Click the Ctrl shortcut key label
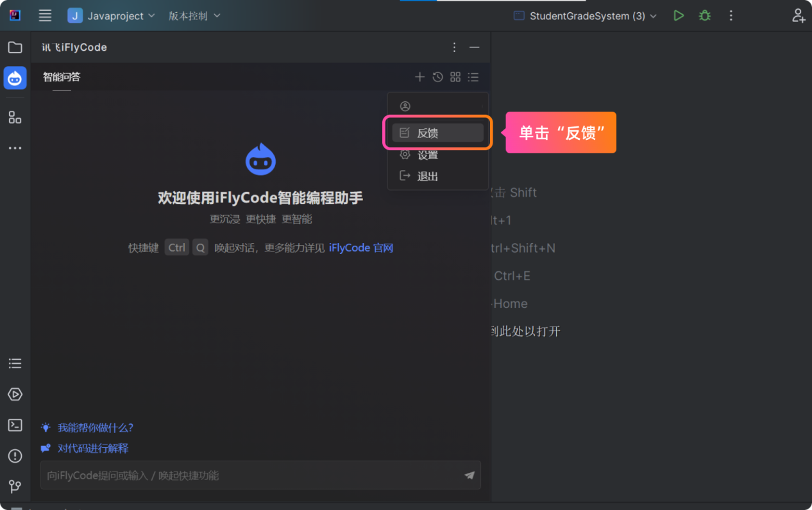The height and width of the screenshot is (510, 812). [177, 248]
